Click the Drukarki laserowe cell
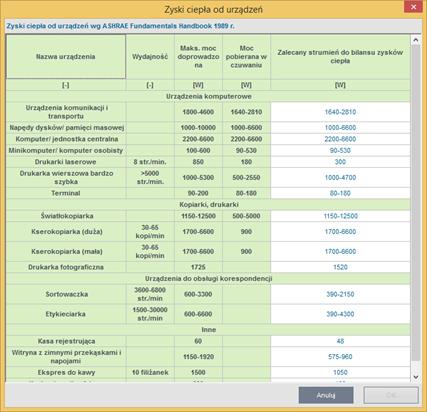Image resolution: width=427 pixels, height=412 pixels. coord(66,162)
